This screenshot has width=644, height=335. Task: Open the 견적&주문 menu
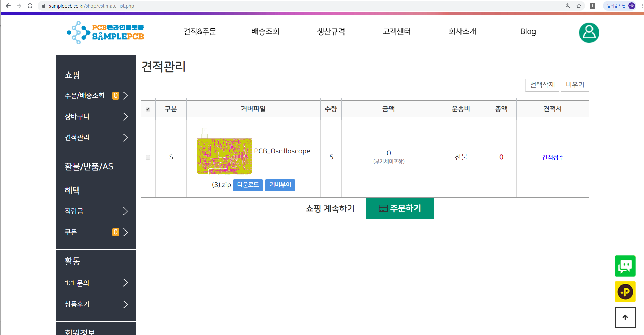click(200, 31)
